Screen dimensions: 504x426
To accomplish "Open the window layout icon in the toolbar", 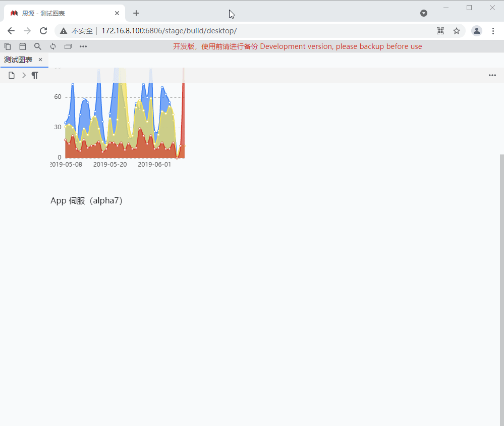I will pyautogui.click(x=68, y=46).
